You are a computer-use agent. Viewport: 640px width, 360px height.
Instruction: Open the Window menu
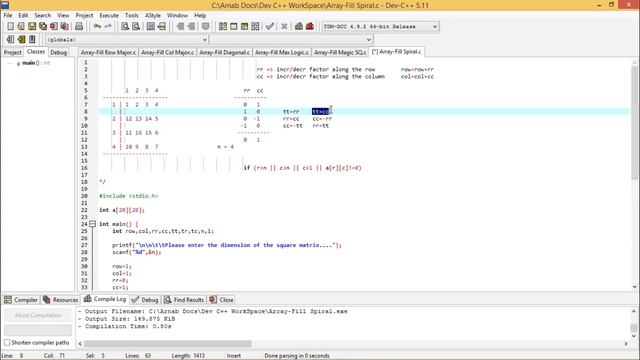[177, 15]
